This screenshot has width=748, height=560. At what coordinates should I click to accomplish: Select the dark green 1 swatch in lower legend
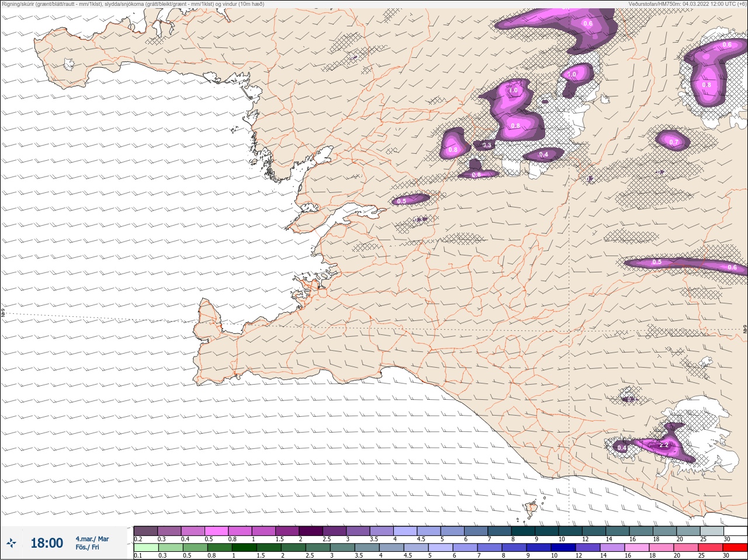click(244, 548)
